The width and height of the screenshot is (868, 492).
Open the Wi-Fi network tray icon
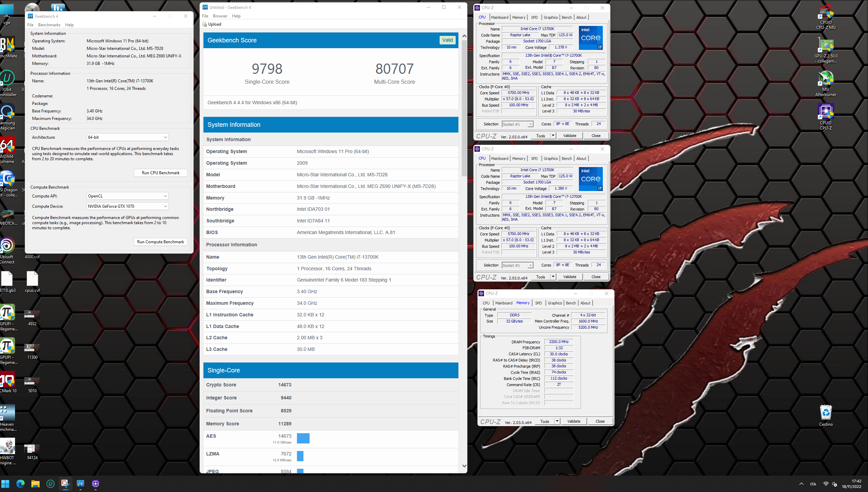[x=826, y=484]
